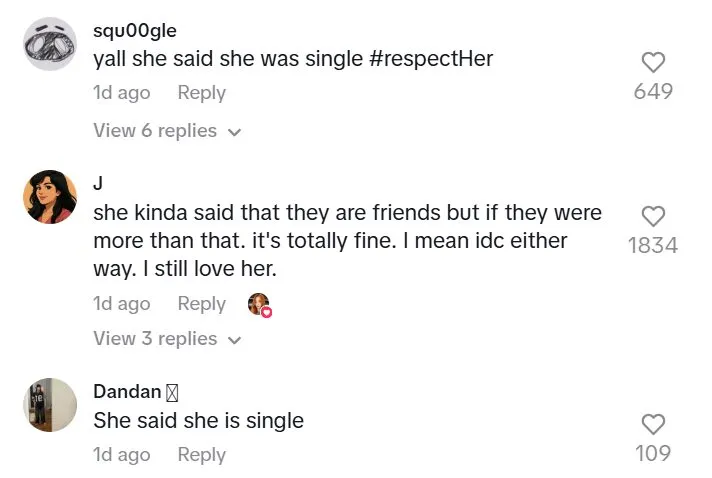Image resolution: width=712 pixels, height=478 pixels.
Task: Click the "She said she is single" comment text
Action: tap(198, 421)
